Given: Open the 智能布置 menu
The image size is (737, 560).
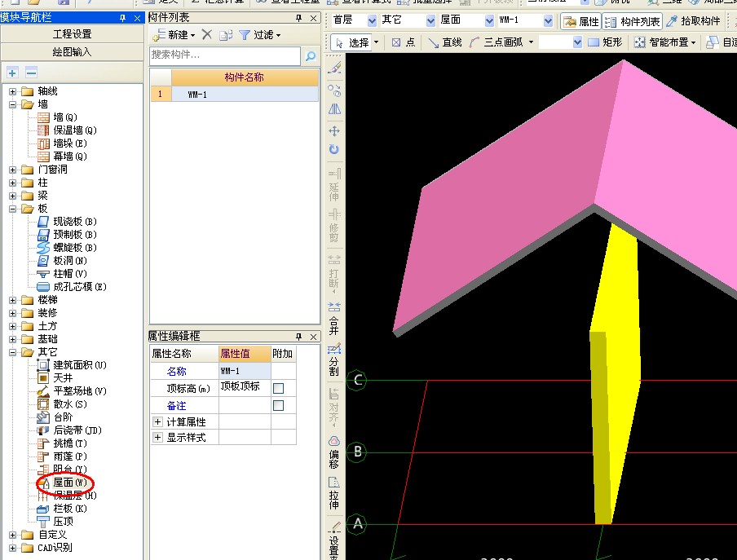Looking at the screenshot, I should (x=664, y=42).
